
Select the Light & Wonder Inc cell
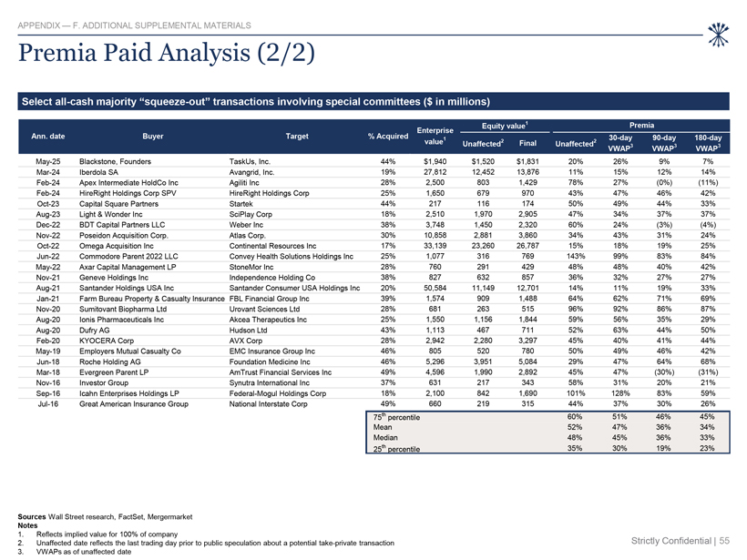pos(110,214)
